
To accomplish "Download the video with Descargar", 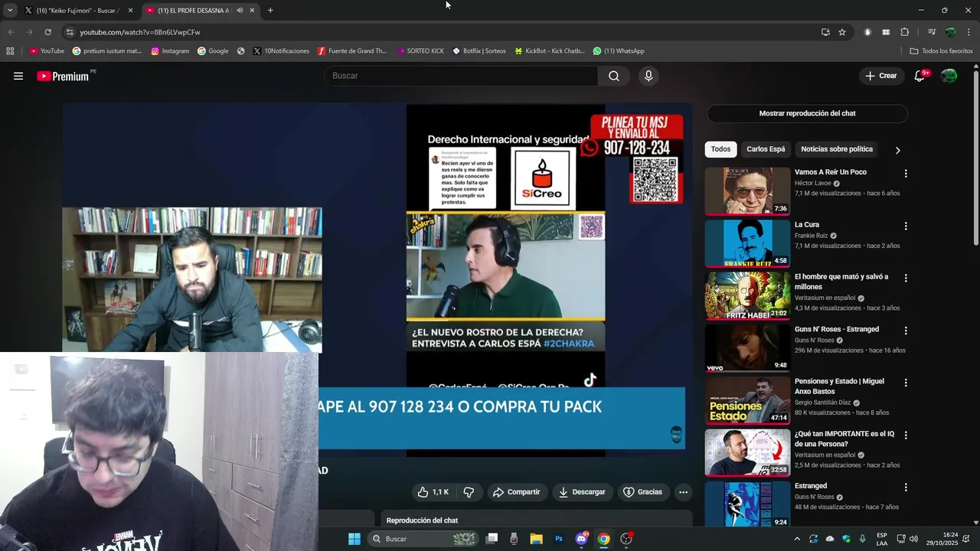I will click(582, 492).
